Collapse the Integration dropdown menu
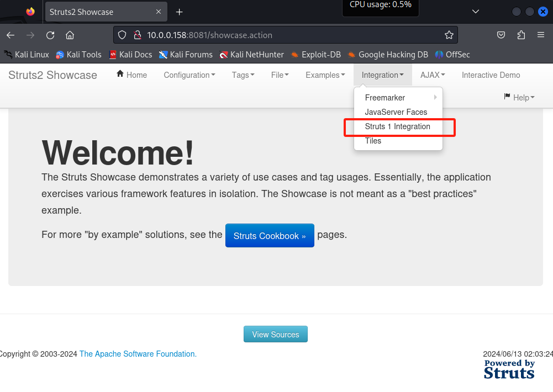Viewport: 553px width, 392px height. [383, 75]
